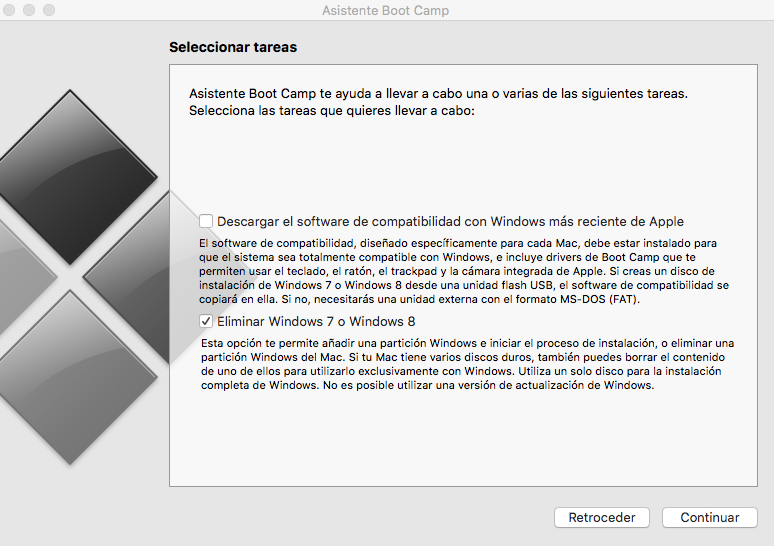Uncheck Eliminar Windows 7 o Windows 8

pos(206,321)
